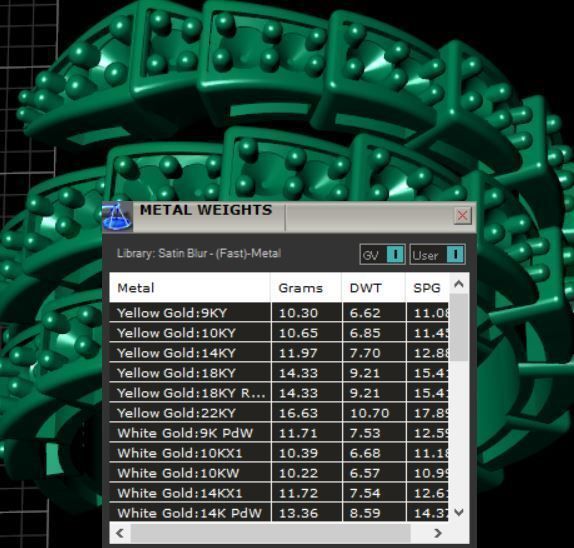The height and width of the screenshot is (548, 574).
Task: Select the Yellow Gold:9KY row
Action: [x=279, y=313]
